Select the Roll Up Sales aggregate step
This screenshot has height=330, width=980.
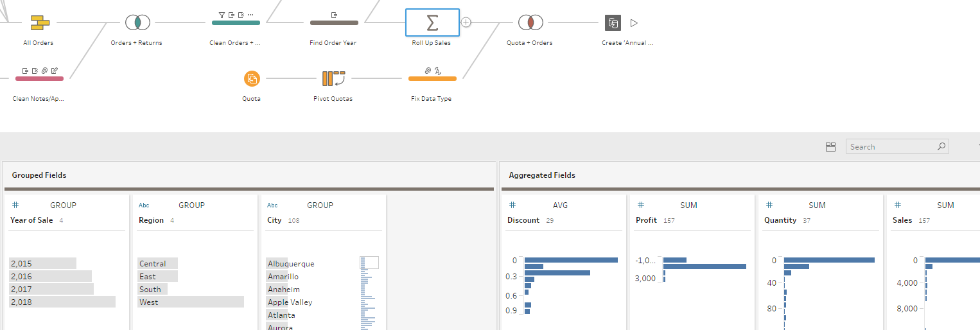pos(432,22)
